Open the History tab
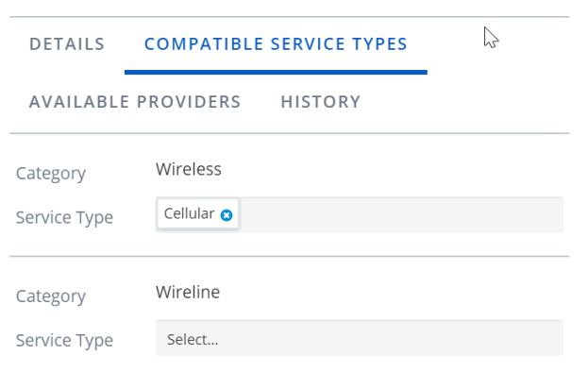 (x=321, y=102)
